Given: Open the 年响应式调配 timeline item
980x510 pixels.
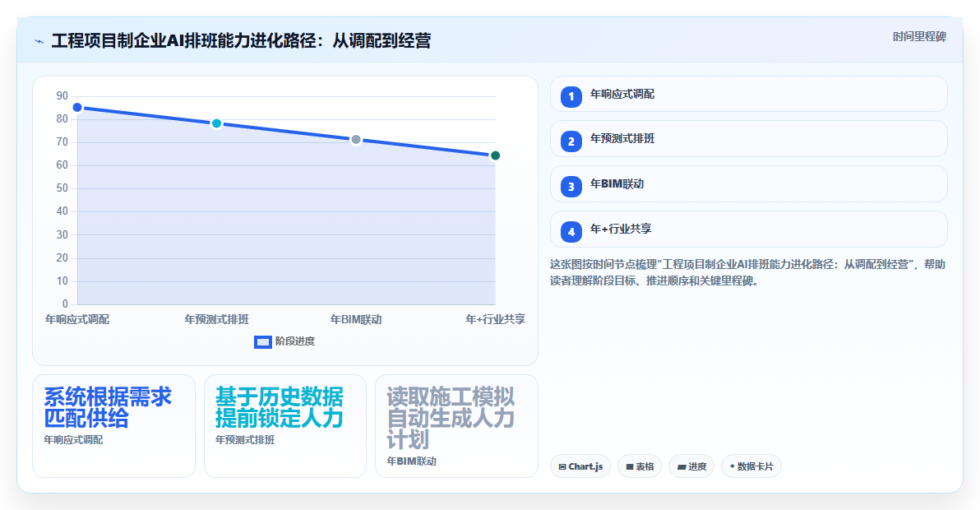Looking at the screenshot, I should 749,95.
